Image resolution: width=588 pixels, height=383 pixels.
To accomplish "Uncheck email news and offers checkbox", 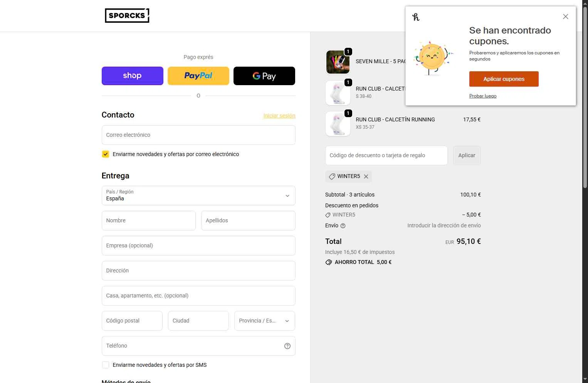I will [x=106, y=154].
